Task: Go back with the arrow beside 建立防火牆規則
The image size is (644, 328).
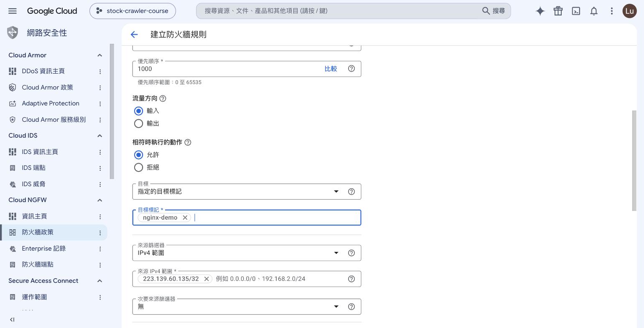Action: [134, 35]
